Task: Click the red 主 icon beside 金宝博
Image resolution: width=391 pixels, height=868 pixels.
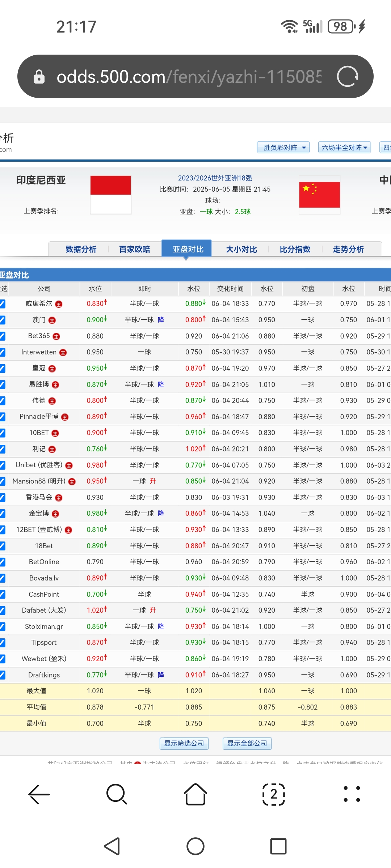Action: [x=55, y=514]
